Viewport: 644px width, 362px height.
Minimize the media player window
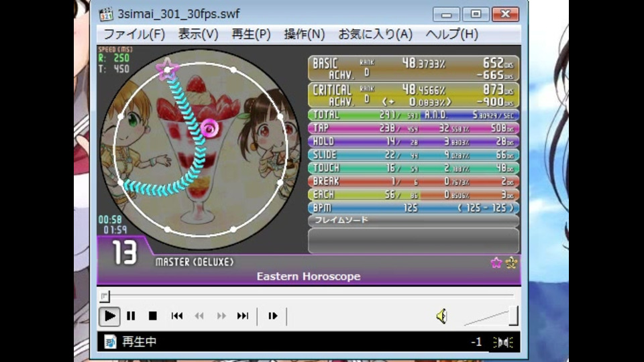click(x=446, y=14)
